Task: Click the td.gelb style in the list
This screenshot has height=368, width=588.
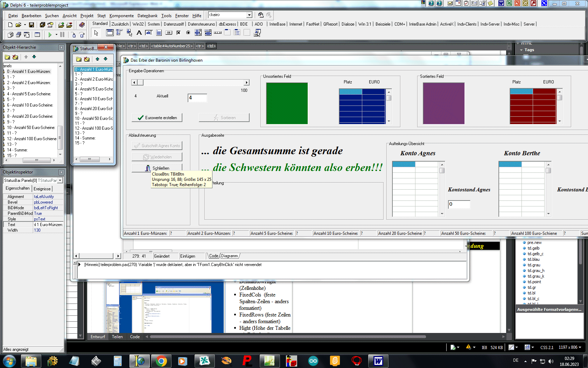Action: click(x=533, y=248)
